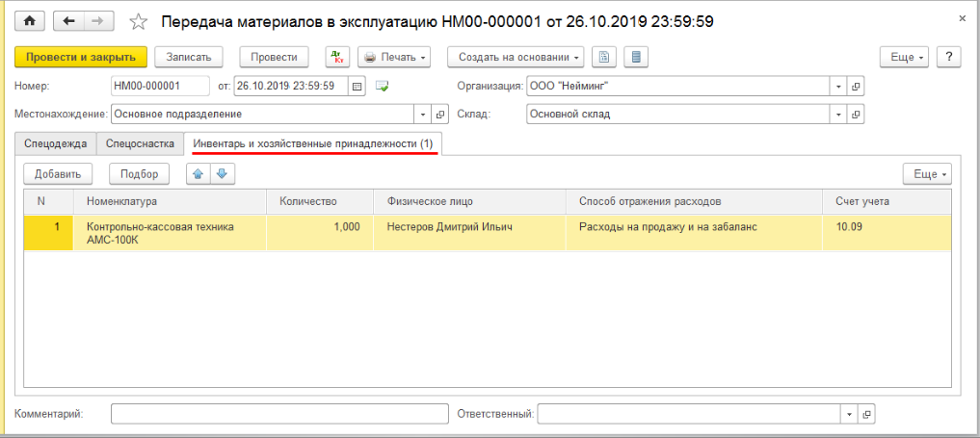The height and width of the screenshot is (438, 980).
Task: Click the Номенклатура column header
Action: 170,201
